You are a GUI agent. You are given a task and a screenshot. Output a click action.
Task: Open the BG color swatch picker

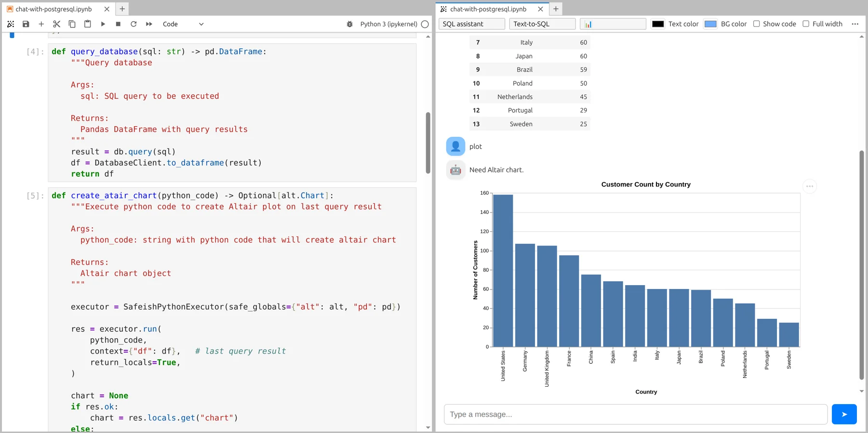[710, 24]
